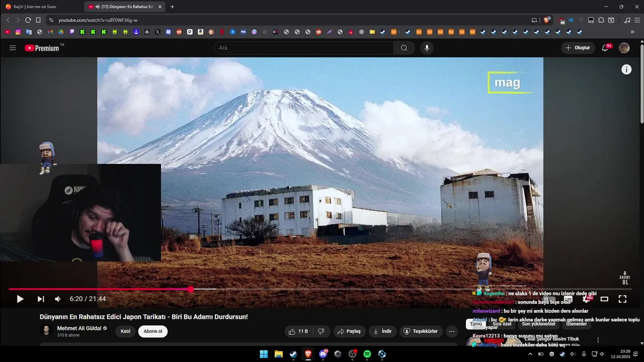Viewport: 644px width, 362px height.
Task: Open the account avatar menu
Action: [624, 48]
